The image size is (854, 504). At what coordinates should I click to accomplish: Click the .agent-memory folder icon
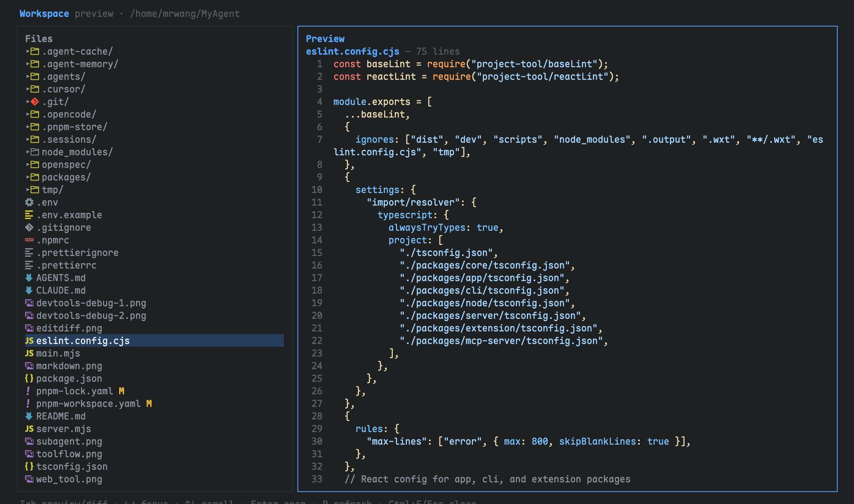35,64
